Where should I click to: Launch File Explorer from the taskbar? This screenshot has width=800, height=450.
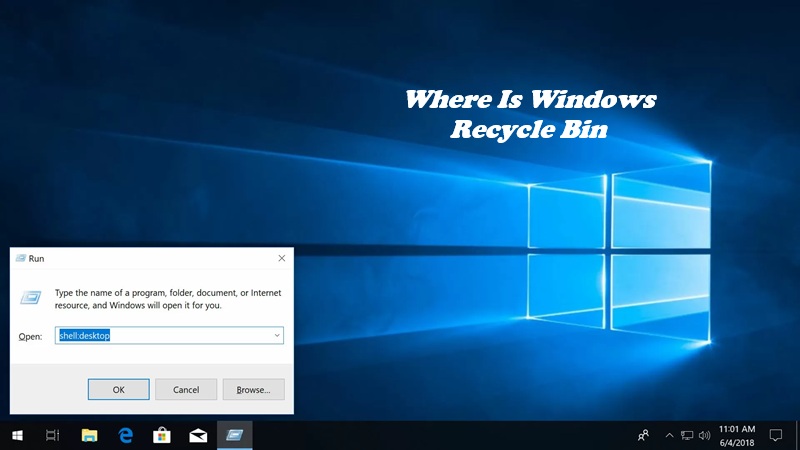[x=89, y=435]
